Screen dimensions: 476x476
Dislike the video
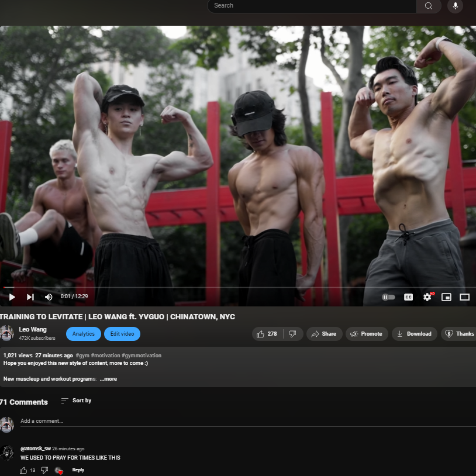coord(292,334)
